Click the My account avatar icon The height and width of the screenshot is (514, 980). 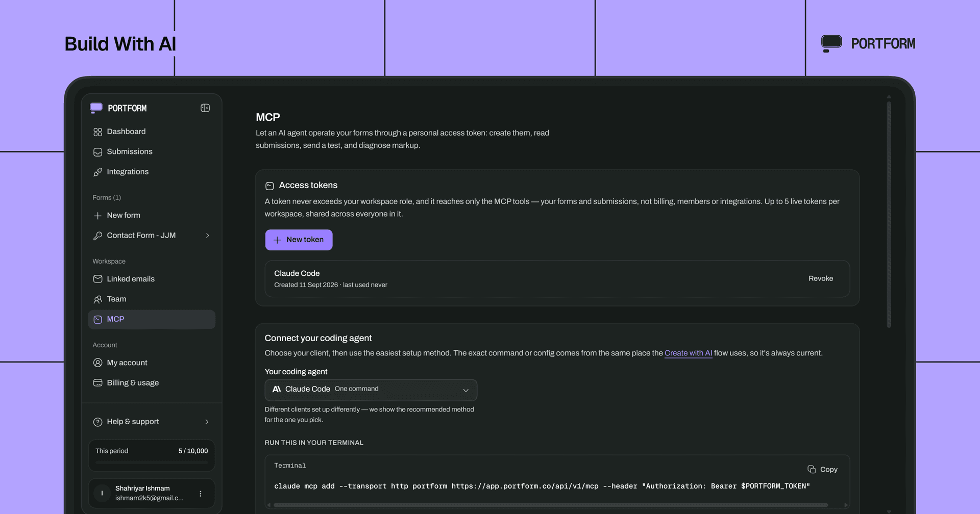click(x=97, y=363)
